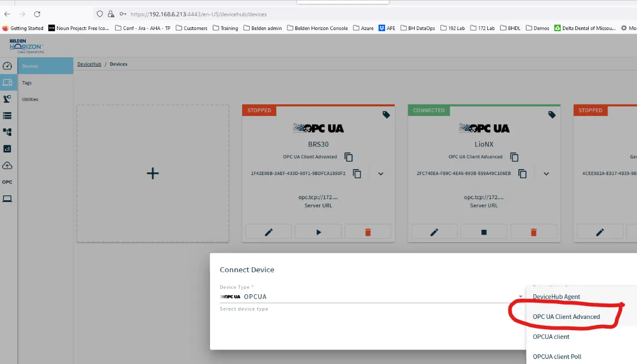Open the cloud upload icon in sidebar
The image size is (637, 364).
(8, 165)
